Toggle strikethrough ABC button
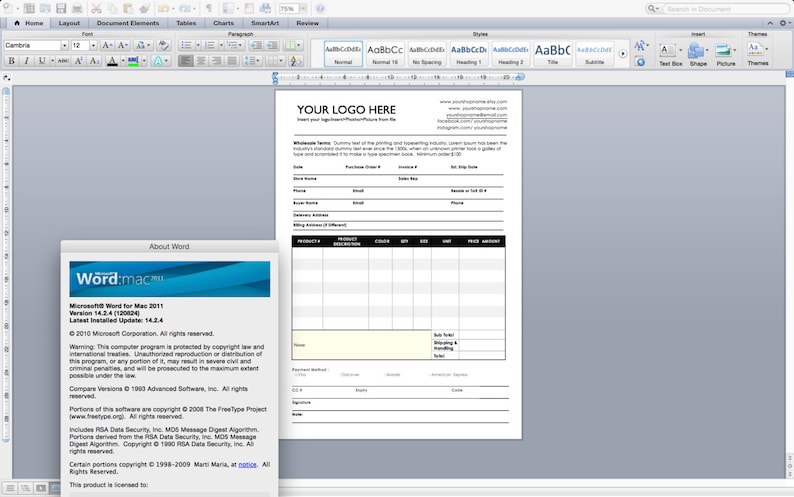The image size is (794, 497). pyautogui.click(x=63, y=61)
